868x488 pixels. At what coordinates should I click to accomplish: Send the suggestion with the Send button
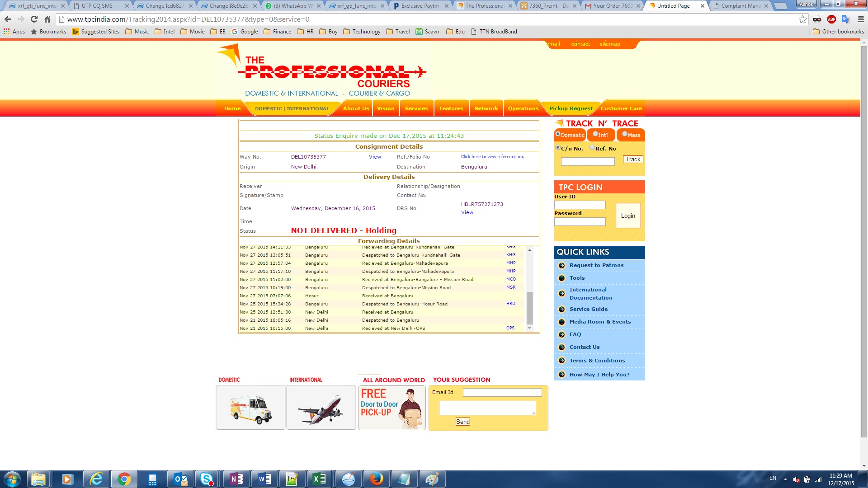462,422
